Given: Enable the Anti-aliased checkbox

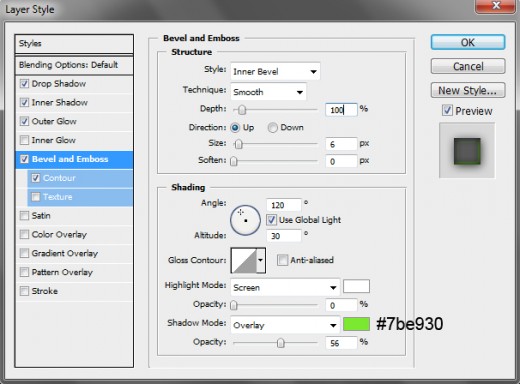Looking at the screenshot, I should point(282,260).
